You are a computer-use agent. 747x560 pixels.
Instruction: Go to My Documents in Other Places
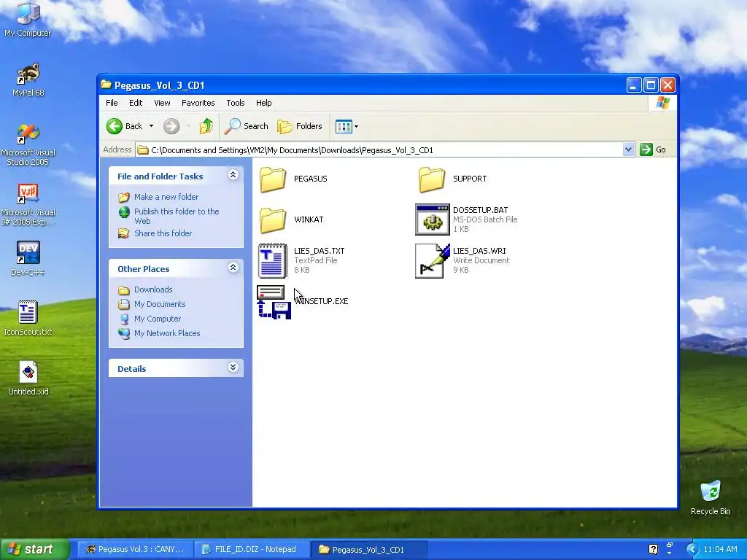[x=160, y=304]
